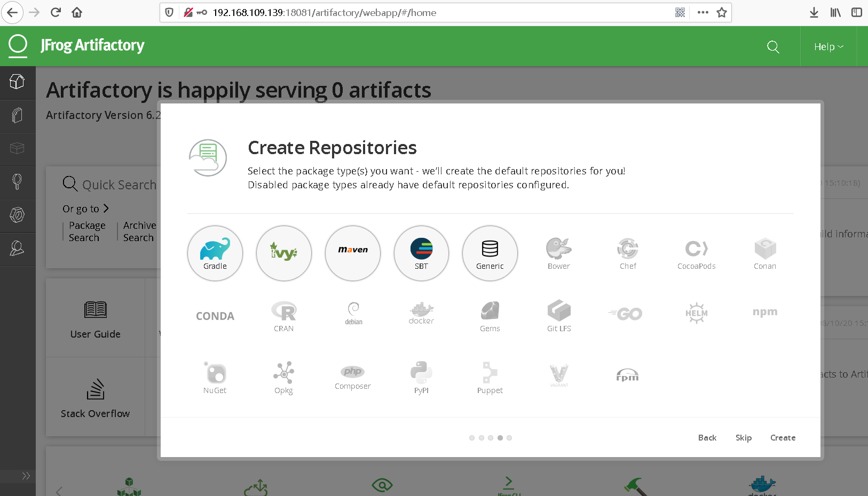Viewport: 868px width, 496px height.
Task: Click the Go package icon
Action: pos(625,314)
